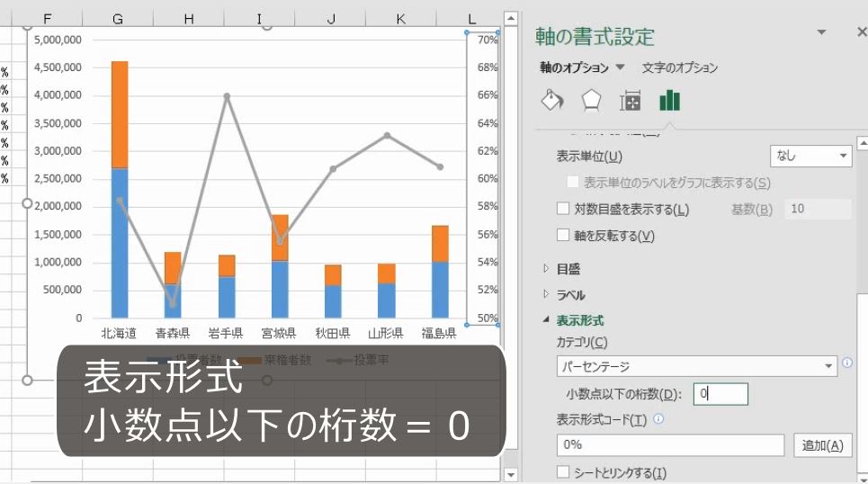868x484 pixels.
Task: Click the worksheet scrollbar down arrow
Action: tap(511, 475)
